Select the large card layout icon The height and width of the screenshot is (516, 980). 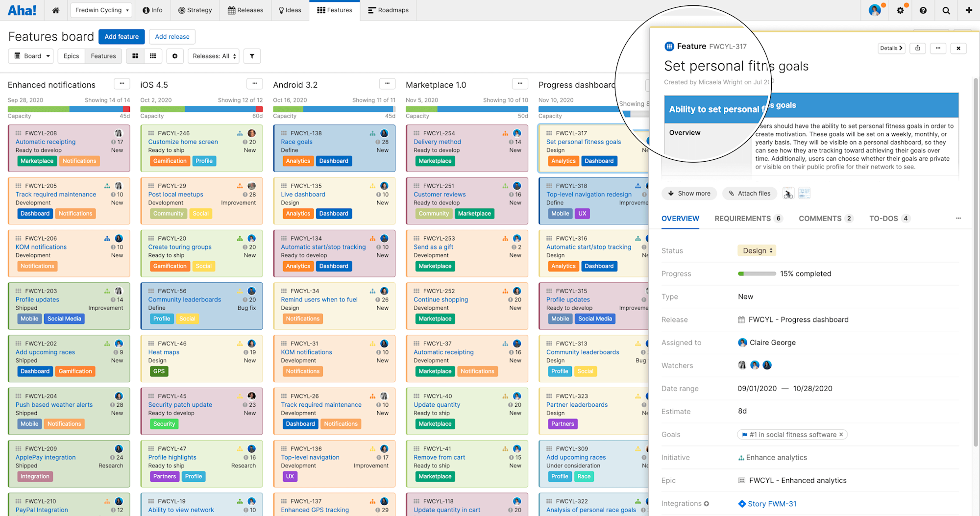pos(135,56)
